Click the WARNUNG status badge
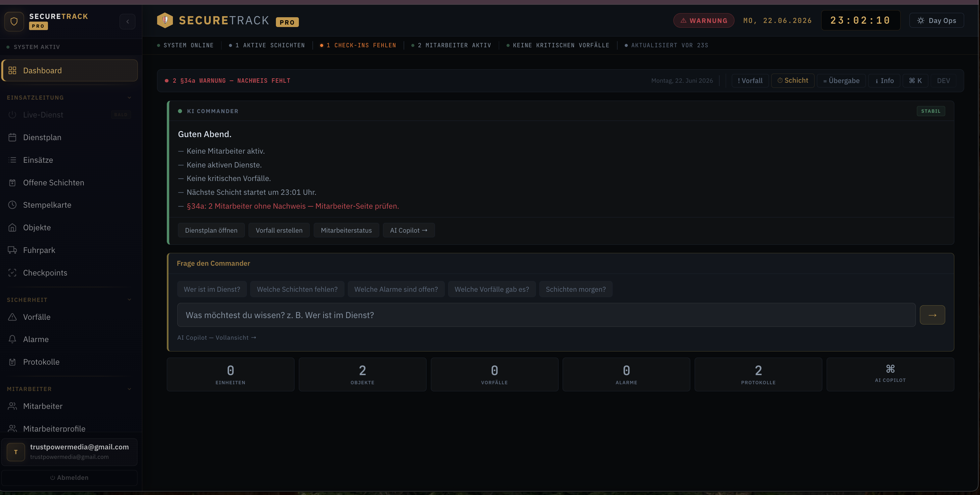The width and height of the screenshot is (980, 495). (704, 21)
